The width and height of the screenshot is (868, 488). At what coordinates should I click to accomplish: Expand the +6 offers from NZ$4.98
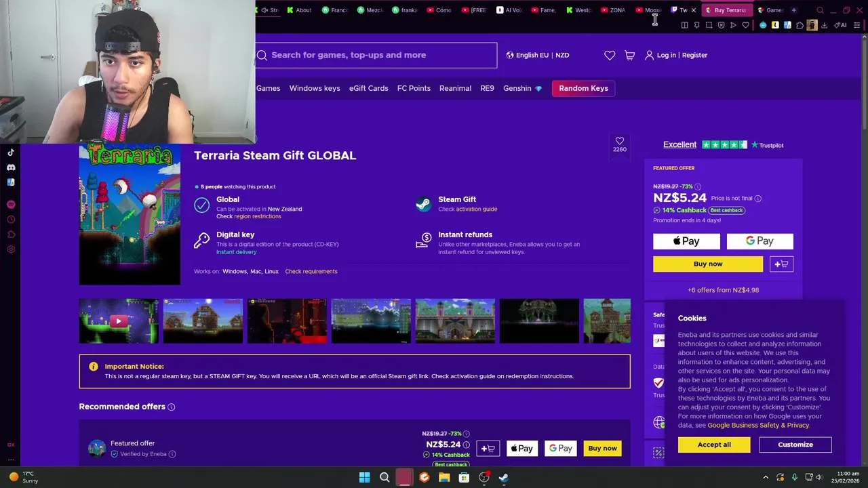[723, 290]
